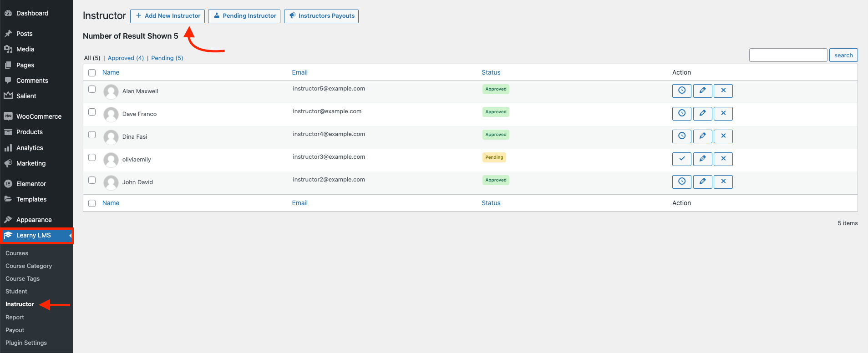Delete Dina Fasi using the X icon
Screen dimensions: 868x353
(x=723, y=136)
